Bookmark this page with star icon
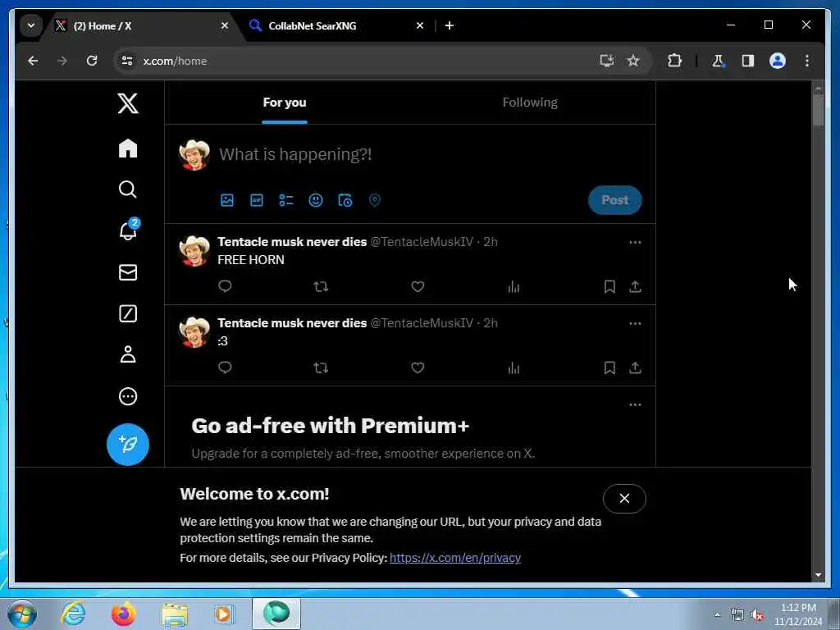Image resolution: width=840 pixels, height=630 pixels. 633,61
